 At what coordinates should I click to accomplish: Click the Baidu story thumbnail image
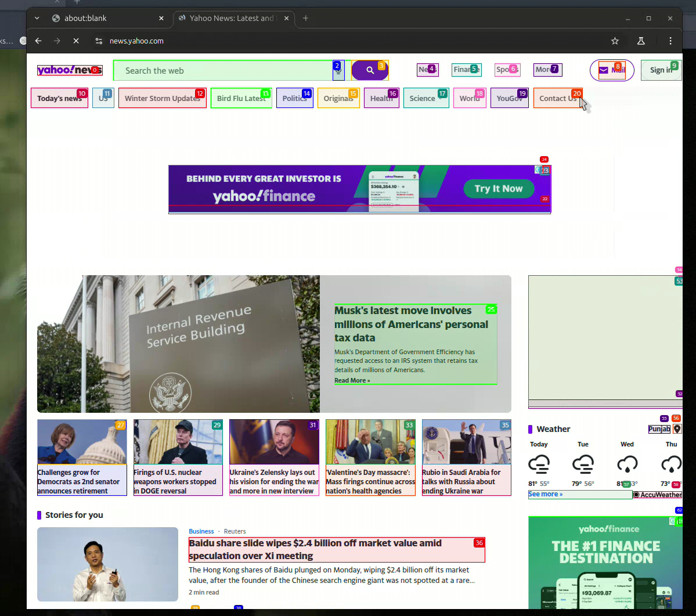point(108,564)
